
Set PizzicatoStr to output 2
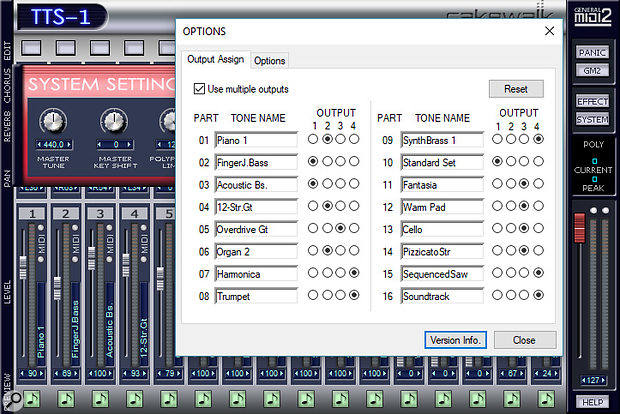click(511, 250)
